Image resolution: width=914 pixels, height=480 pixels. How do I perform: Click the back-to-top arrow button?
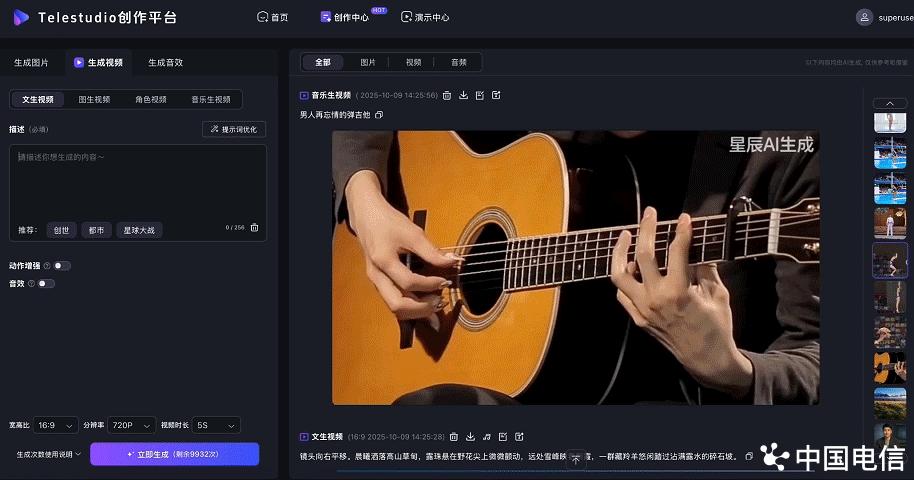pyautogui.click(x=576, y=460)
